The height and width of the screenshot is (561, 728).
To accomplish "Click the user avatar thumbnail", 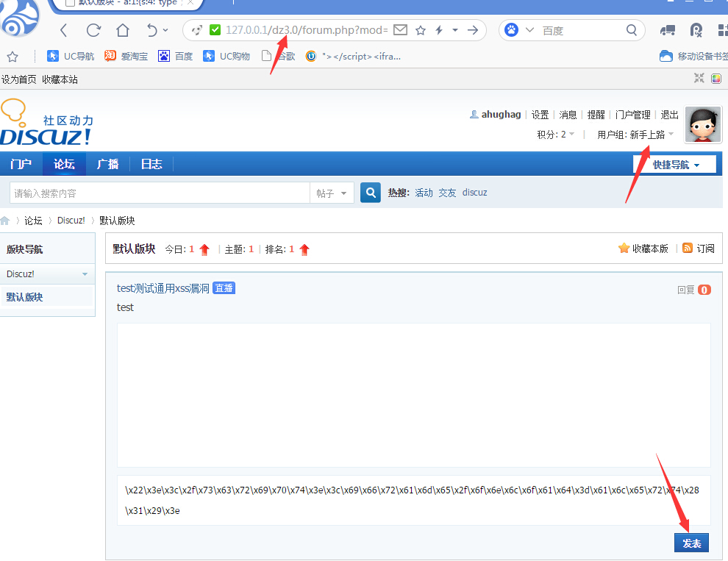I will (703, 124).
